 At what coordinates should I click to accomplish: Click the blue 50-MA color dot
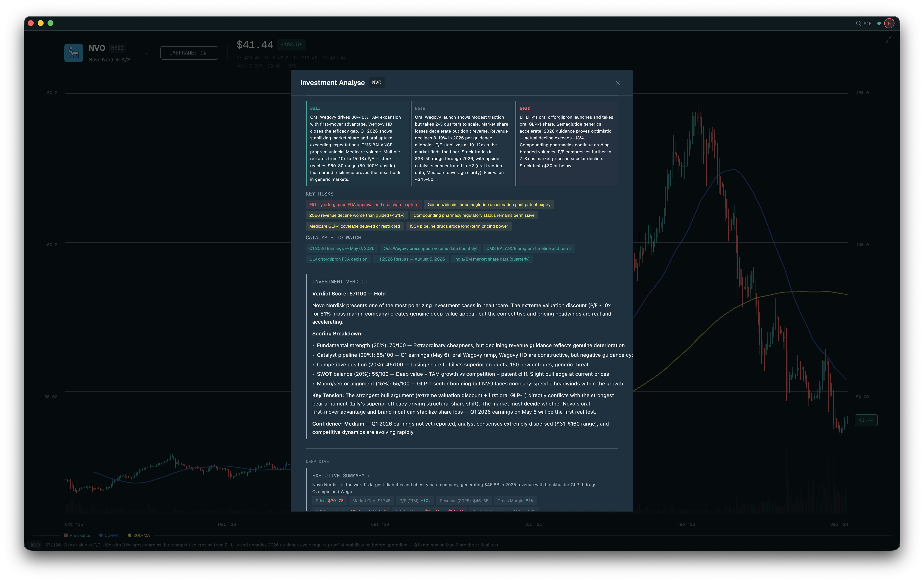101,535
